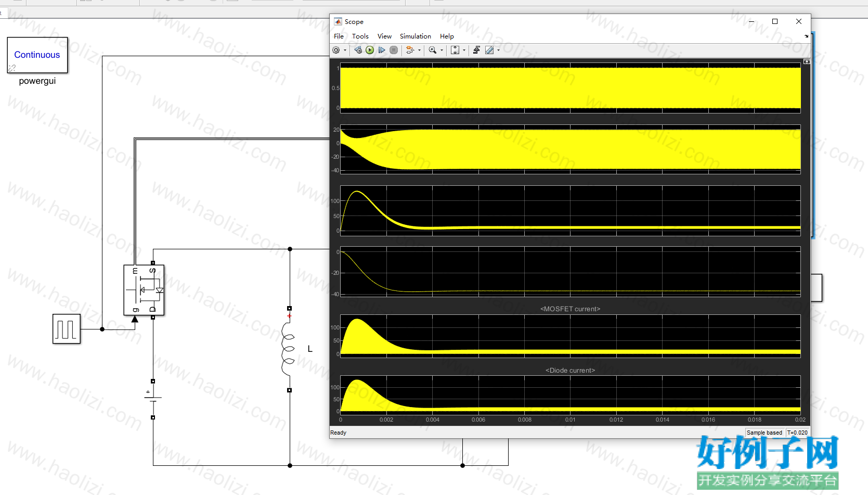Click the powergui block label
The width and height of the screenshot is (868, 495).
(x=37, y=81)
